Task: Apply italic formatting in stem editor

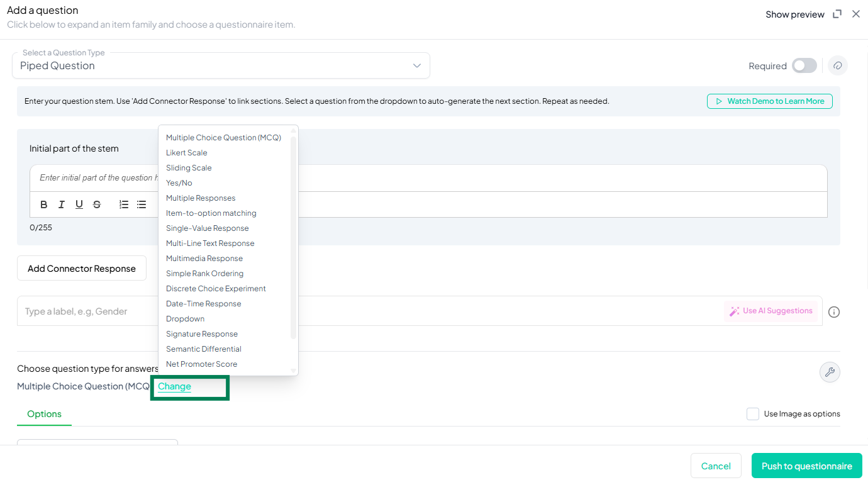Action: pyautogui.click(x=62, y=204)
